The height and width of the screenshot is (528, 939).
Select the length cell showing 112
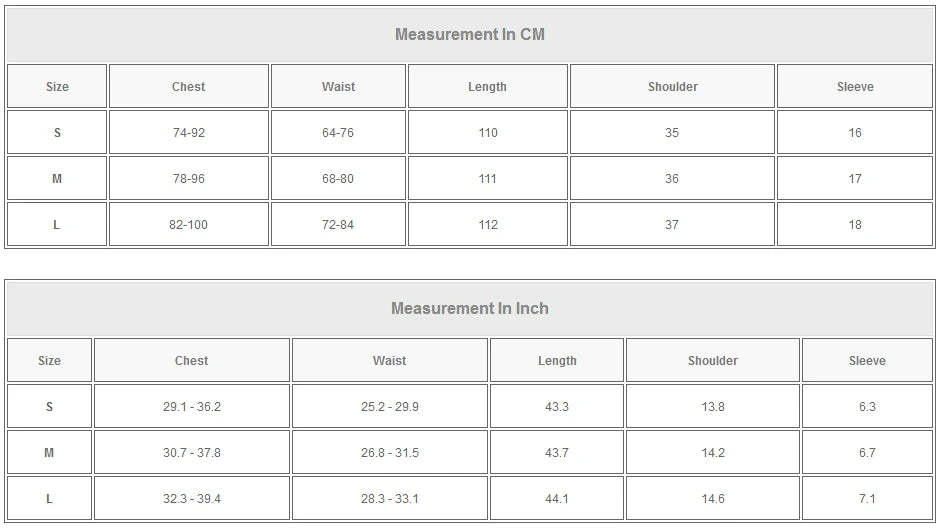pyautogui.click(x=487, y=225)
